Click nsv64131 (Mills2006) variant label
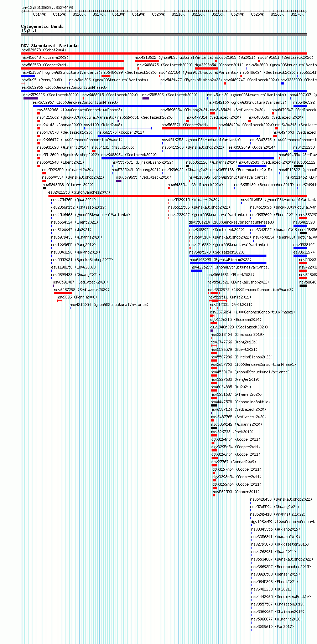The width and height of the screenshot is (317, 644). [113, 147]
